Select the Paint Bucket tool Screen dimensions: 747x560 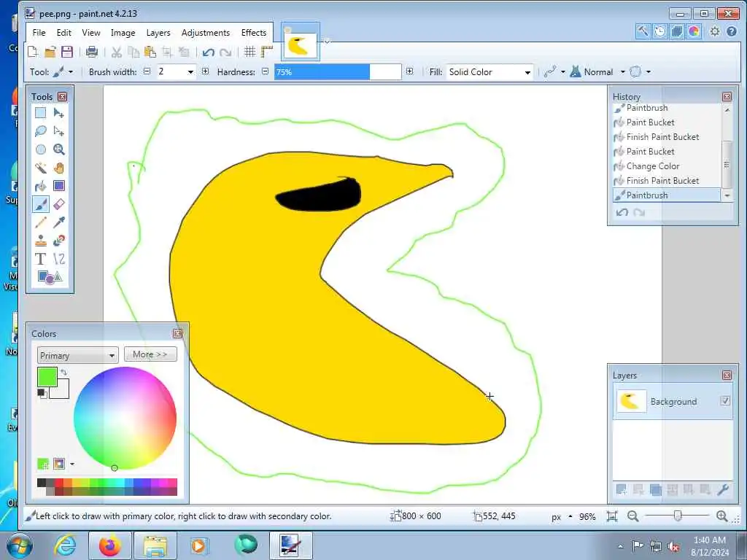tap(41, 186)
